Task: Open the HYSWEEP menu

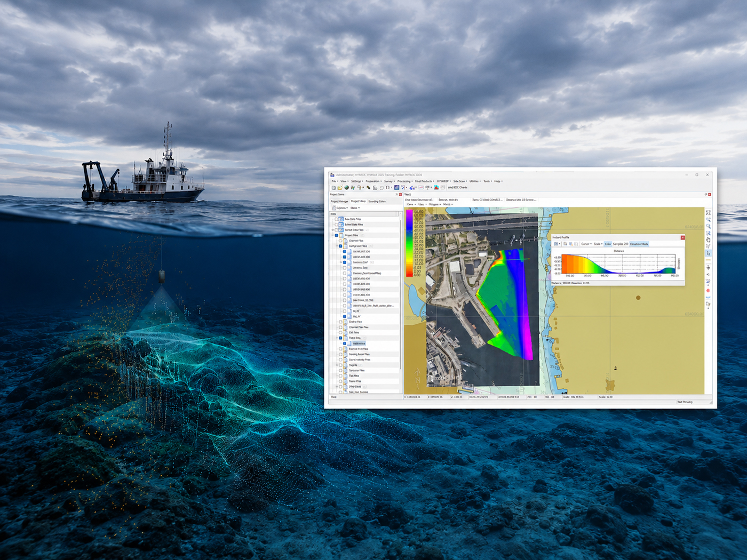Action: point(444,181)
